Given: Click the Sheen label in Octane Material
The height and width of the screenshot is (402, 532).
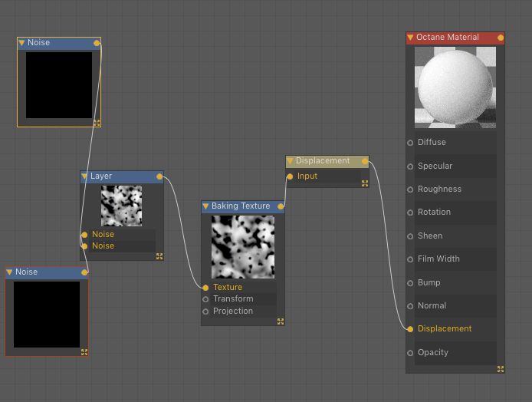Looking at the screenshot, I should coord(430,236).
